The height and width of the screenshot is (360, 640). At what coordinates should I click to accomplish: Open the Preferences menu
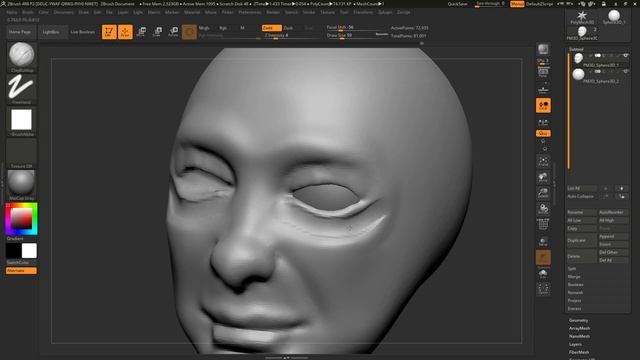coord(250,12)
